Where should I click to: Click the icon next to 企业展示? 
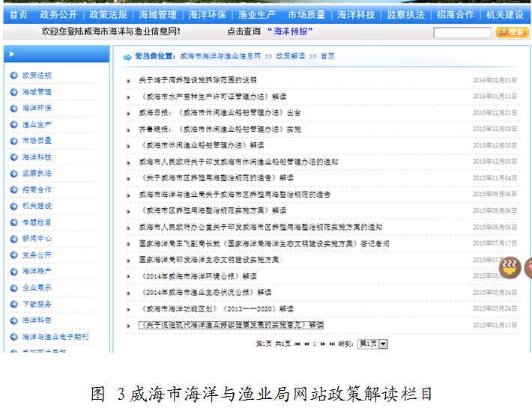pyautogui.click(x=13, y=287)
